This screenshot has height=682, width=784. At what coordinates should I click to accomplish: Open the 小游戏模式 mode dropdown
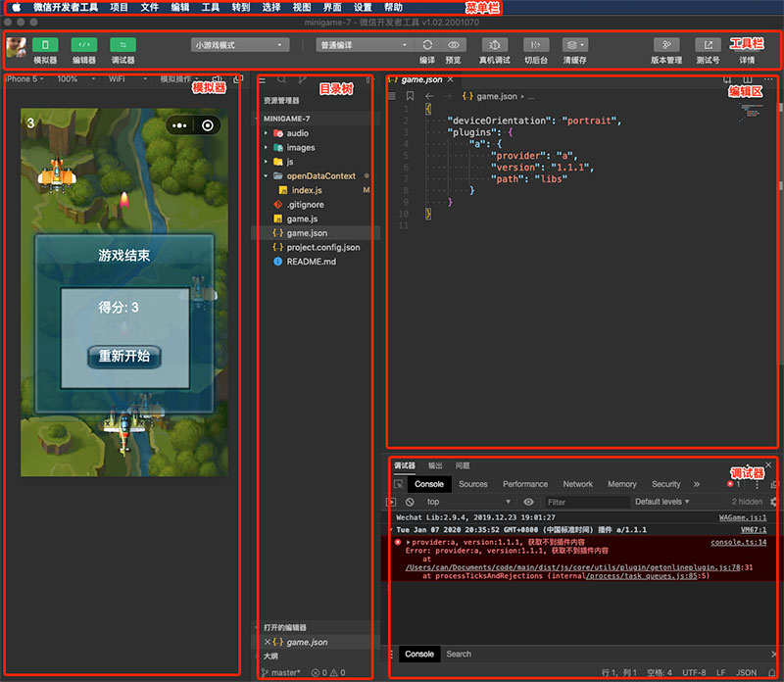click(240, 45)
